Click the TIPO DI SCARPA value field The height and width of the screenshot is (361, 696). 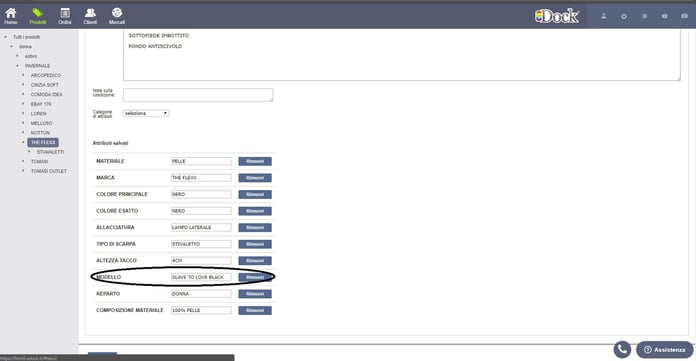(x=201, y=244)
